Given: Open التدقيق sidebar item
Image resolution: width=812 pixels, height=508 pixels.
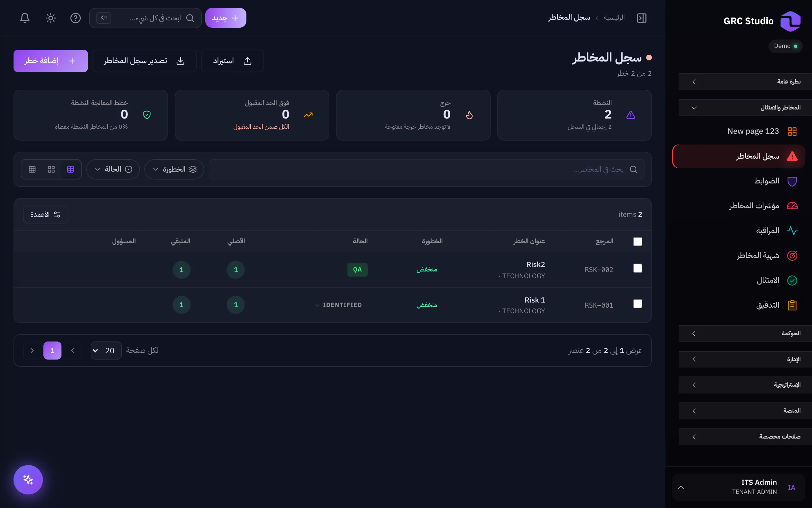Looking at the screenshot, I should 738,305.
